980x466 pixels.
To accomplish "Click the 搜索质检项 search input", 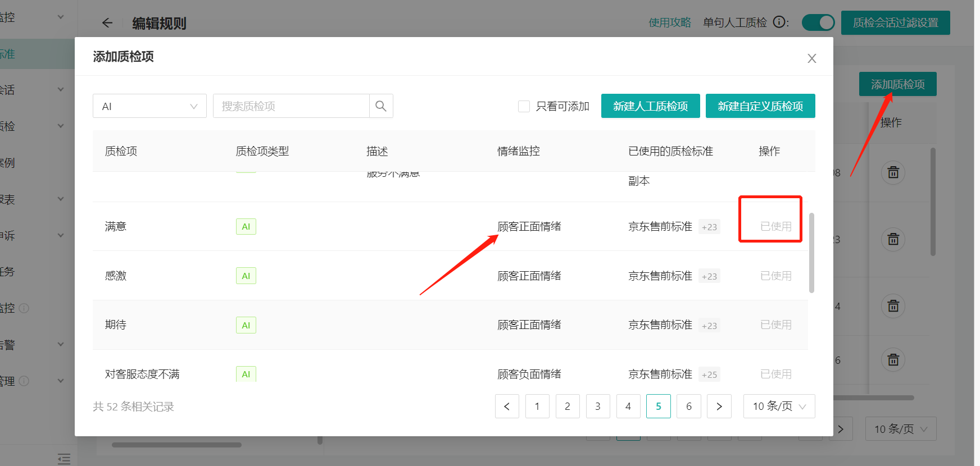I will (291, 106).
